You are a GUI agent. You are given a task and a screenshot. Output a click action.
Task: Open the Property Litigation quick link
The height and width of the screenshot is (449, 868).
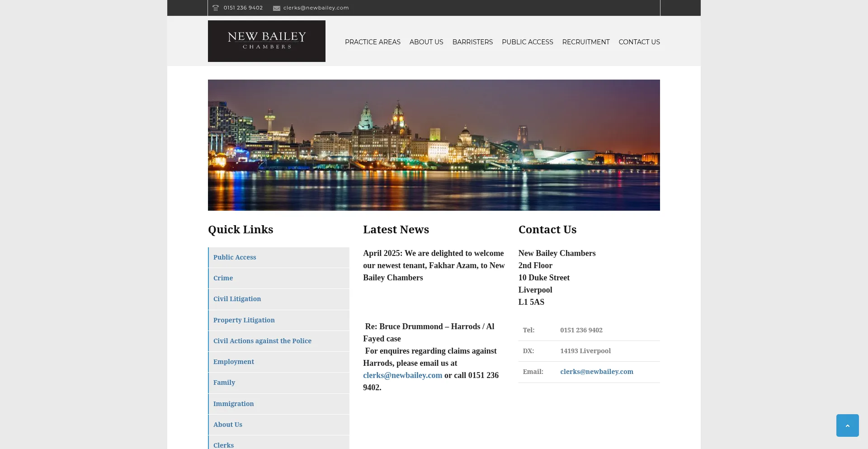[x=244, y=320]
